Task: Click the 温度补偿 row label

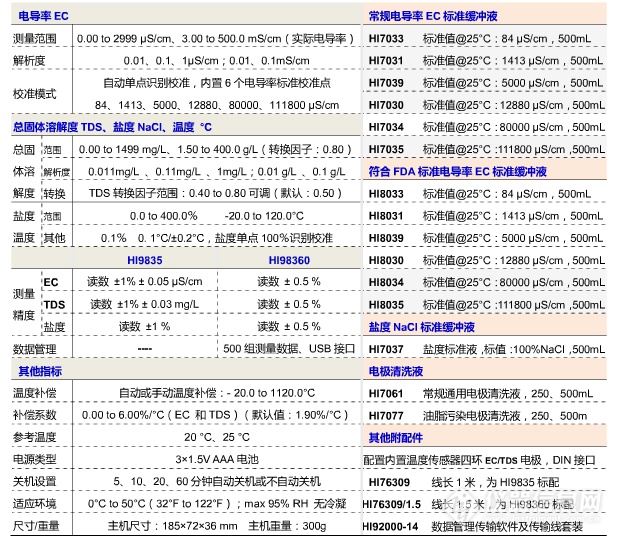Action: click(35, 393)
